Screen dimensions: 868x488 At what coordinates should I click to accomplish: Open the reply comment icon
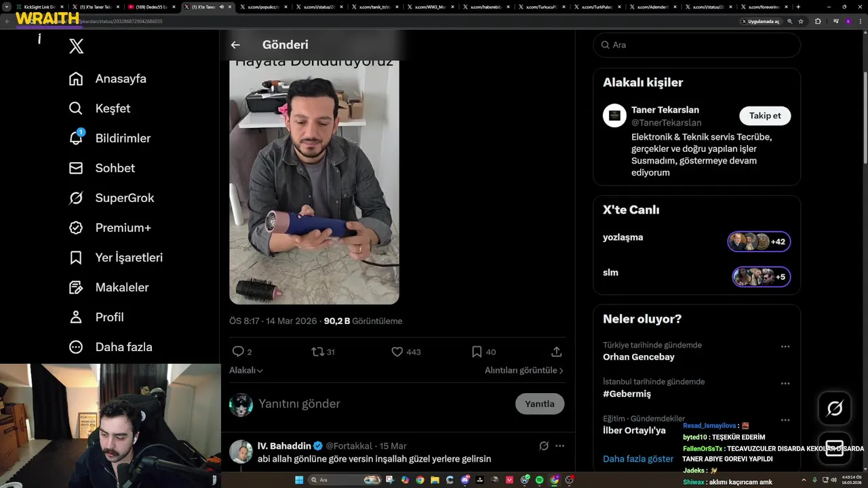[x=238, y=352]
